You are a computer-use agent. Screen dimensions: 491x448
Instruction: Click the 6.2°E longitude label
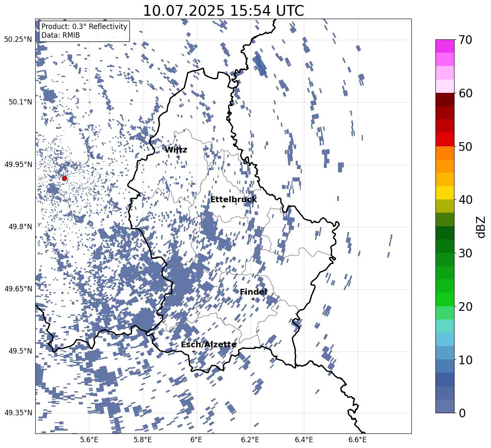[x=250, y=440]
